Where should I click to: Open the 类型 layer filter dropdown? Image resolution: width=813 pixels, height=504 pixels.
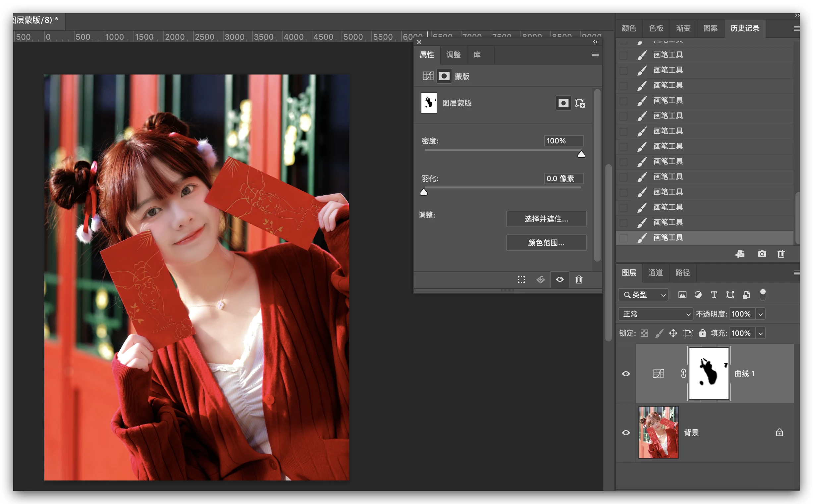pos(643,295)
